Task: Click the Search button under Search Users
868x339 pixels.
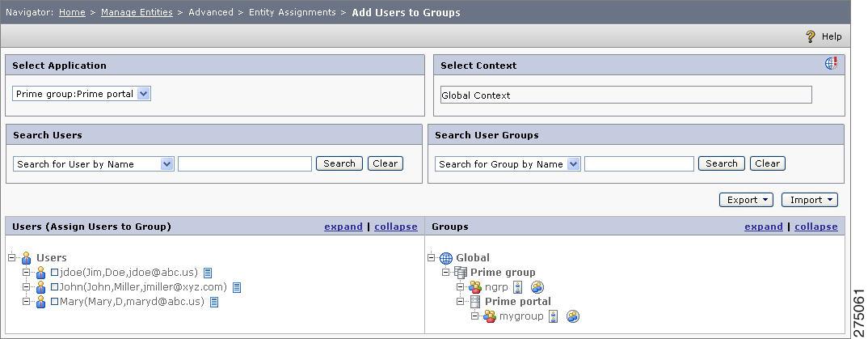Action: (339, 163)
